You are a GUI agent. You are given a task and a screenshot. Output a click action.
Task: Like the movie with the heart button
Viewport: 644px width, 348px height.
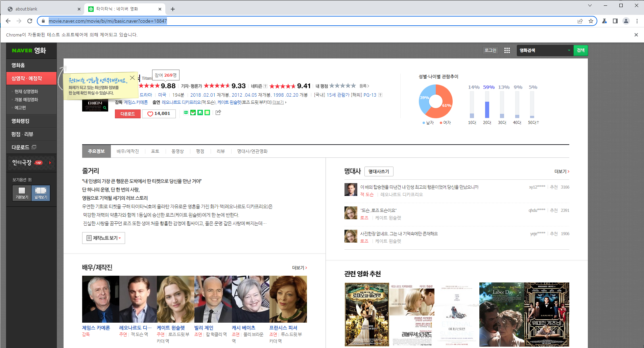(x=159, y=114)
